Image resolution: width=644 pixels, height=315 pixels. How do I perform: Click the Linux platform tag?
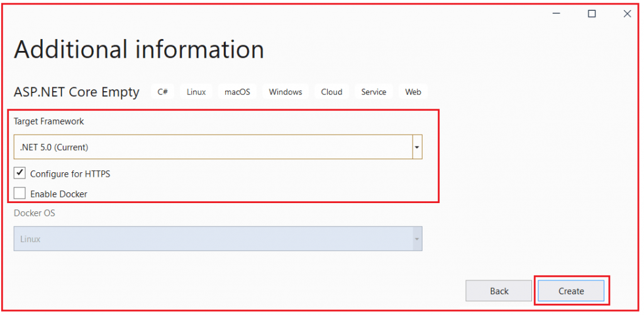coord(196,92)
